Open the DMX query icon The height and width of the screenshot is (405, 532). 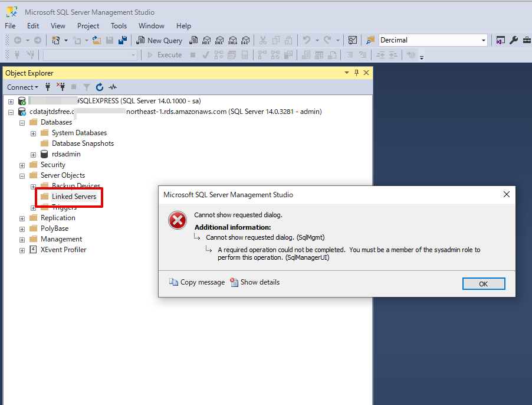(x=219, y=40)
